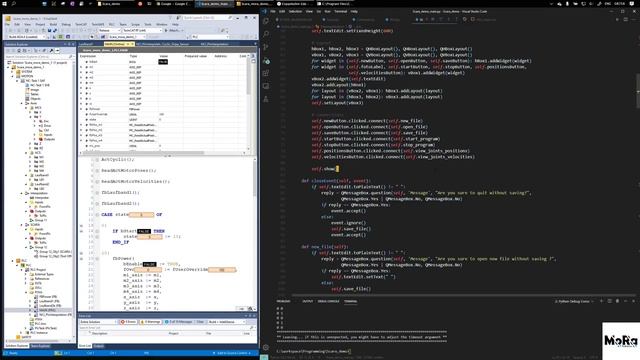The image size is (640, 360).
Task: Open the Build + IntelliSense dropdown
Action: [227, 322]
